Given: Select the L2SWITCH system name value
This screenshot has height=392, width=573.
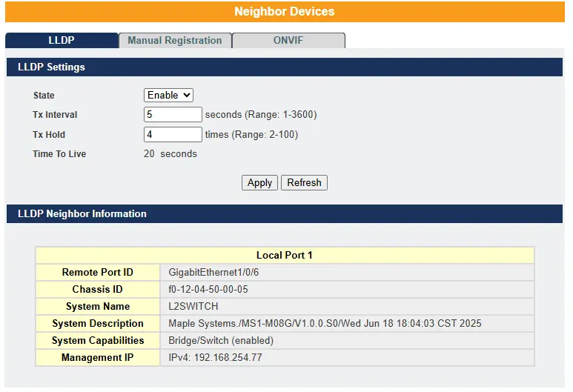Looking at the screenshot, I should [x=193, y=306].
